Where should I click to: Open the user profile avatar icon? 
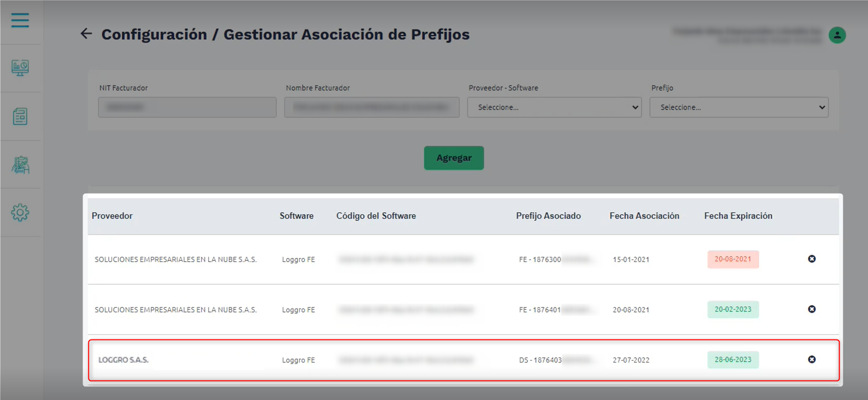(837, 35)
